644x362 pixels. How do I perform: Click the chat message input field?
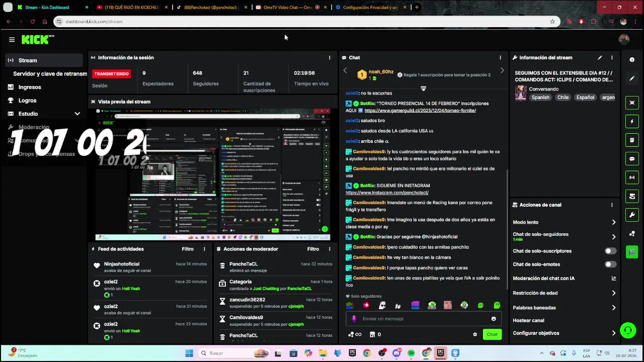click(423, 319)
